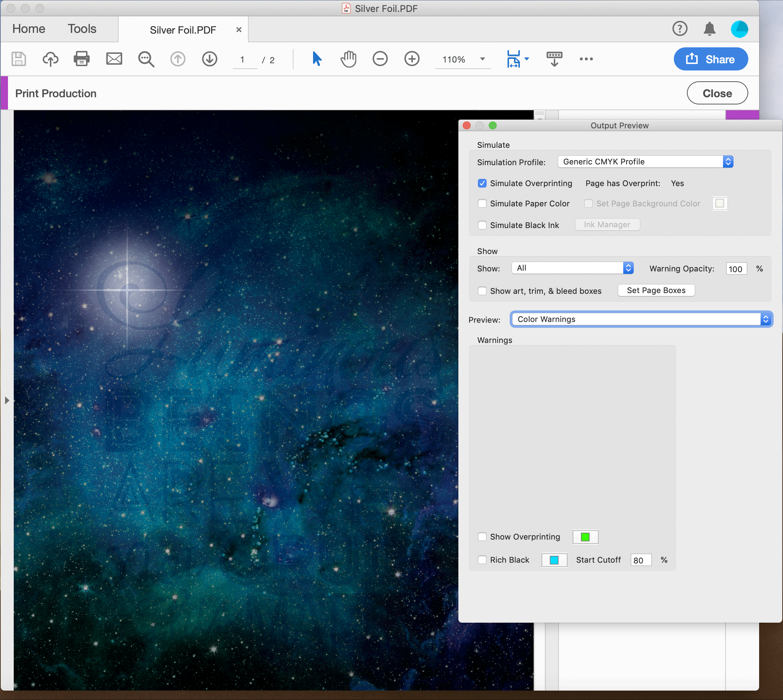Open notifications bell icon
Viewport: 783px width, 700px height.
709,29
